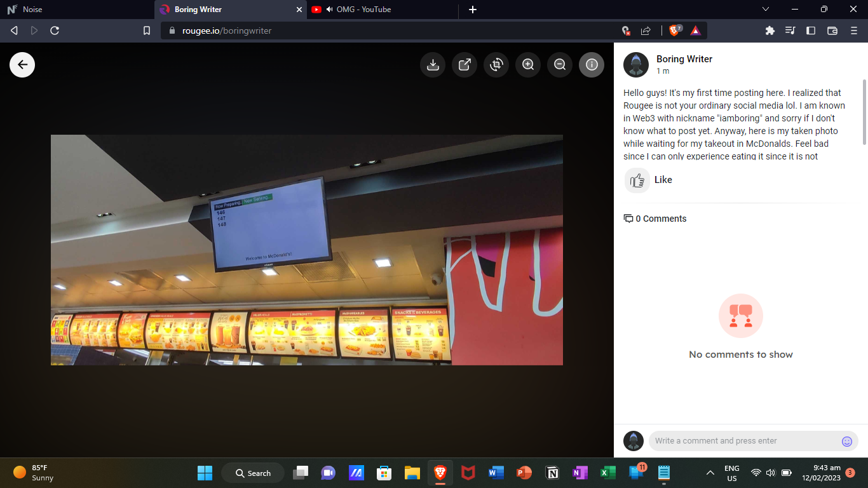Zoom in on the photo
Image resolution: width=868 pixels, height=488 pixels.
click(528, 64)
